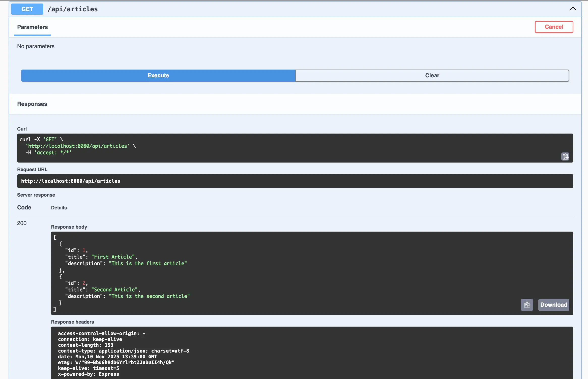
Task: Click the Responses section header
Action: pyautogui.click(x=32, y=104)
